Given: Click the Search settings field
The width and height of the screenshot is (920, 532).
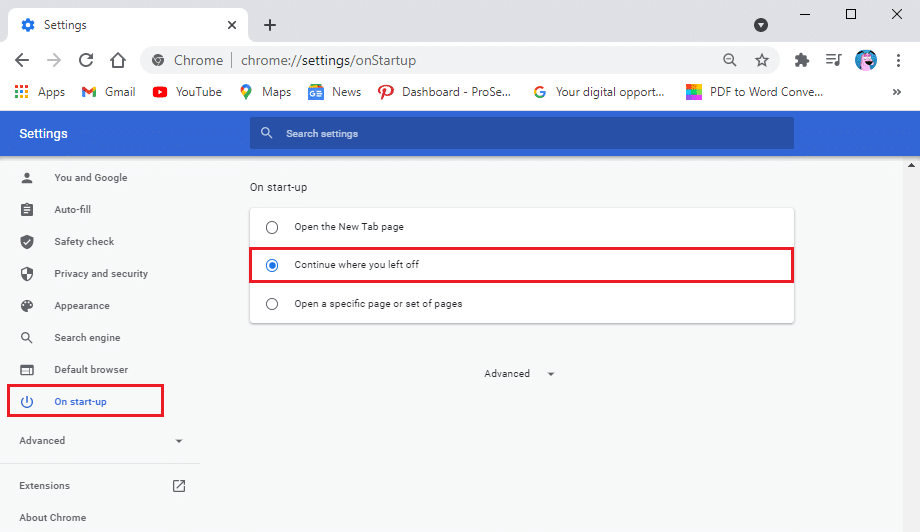Looking at the screenshot, I should point(521,133).
